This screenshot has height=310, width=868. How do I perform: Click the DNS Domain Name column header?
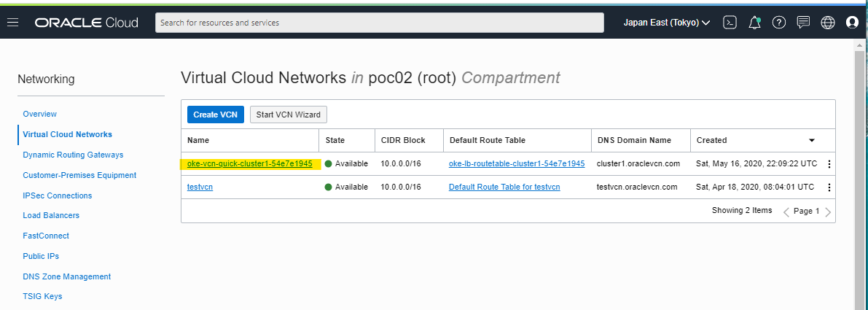(x=634, y=140)
